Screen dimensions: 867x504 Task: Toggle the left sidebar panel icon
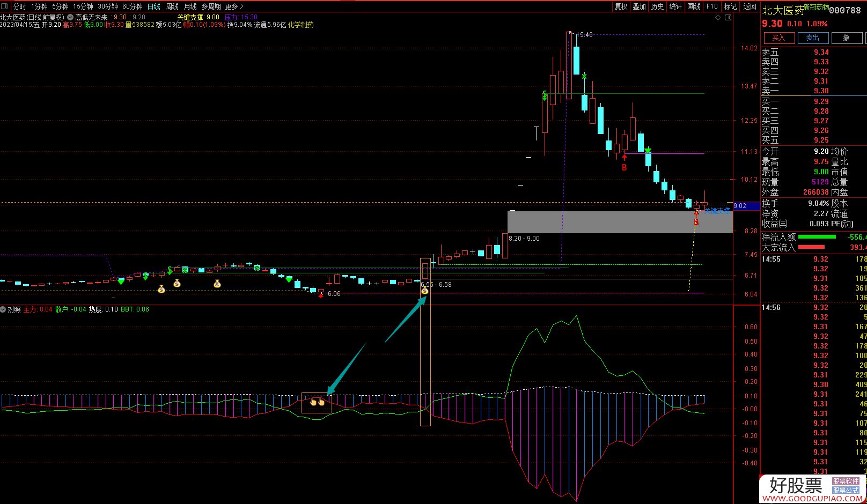point(5,6)
